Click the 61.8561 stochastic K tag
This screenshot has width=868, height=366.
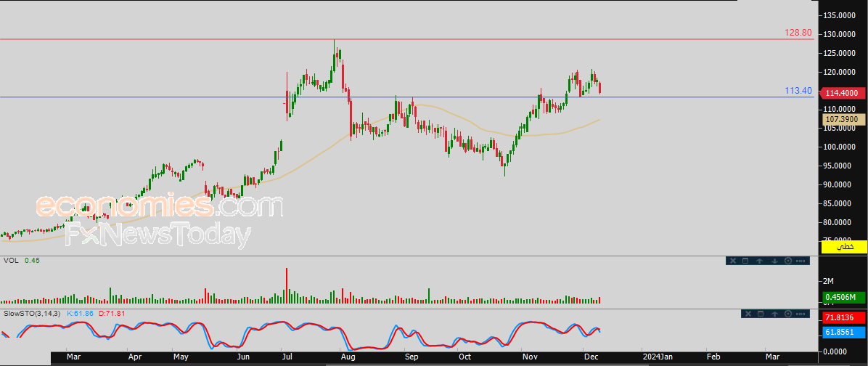point(843,330)
